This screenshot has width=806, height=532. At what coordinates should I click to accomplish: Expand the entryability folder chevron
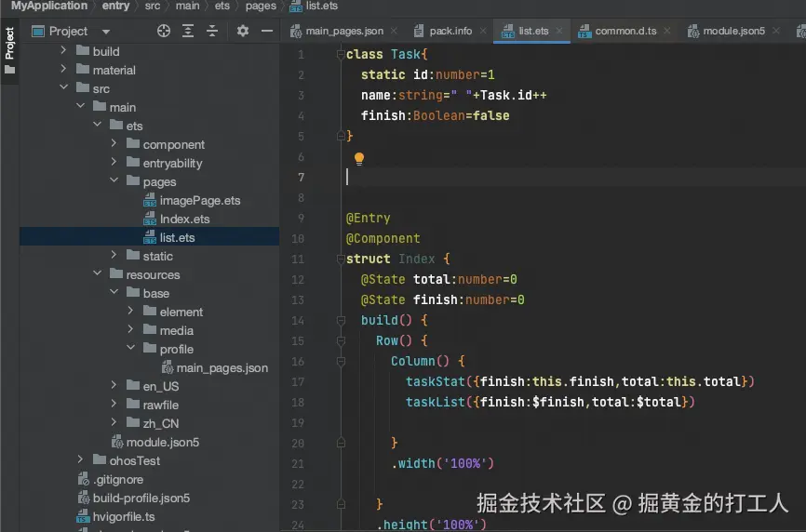114,162
